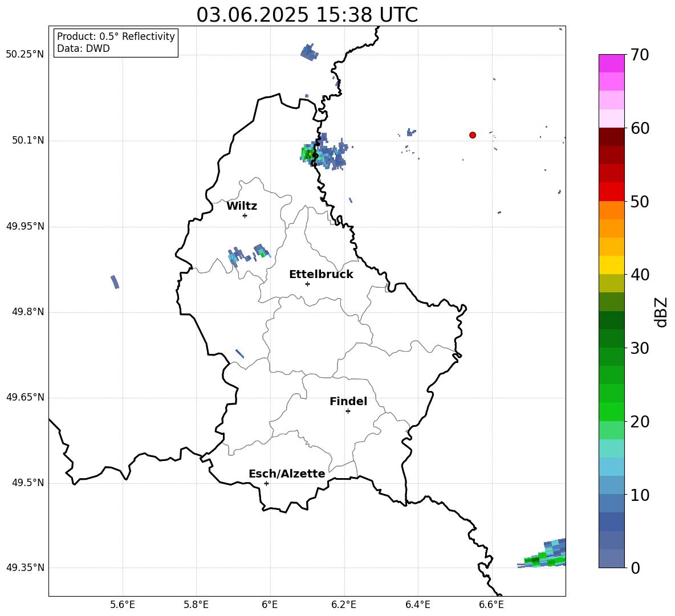This screenshot has width=675, height=616.
Task: Click 'Product: 0.5° Reflectivity' text
Action: pos(116,36)
